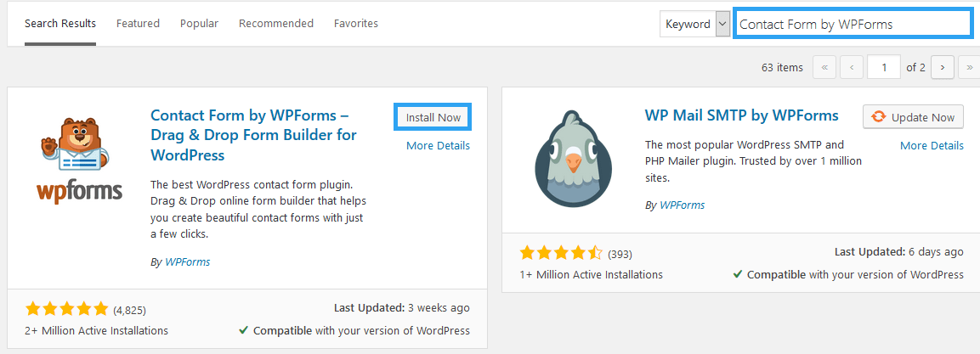Switch to the Featured tab
Screen dimensions: 980x354
tap(139, 24)
